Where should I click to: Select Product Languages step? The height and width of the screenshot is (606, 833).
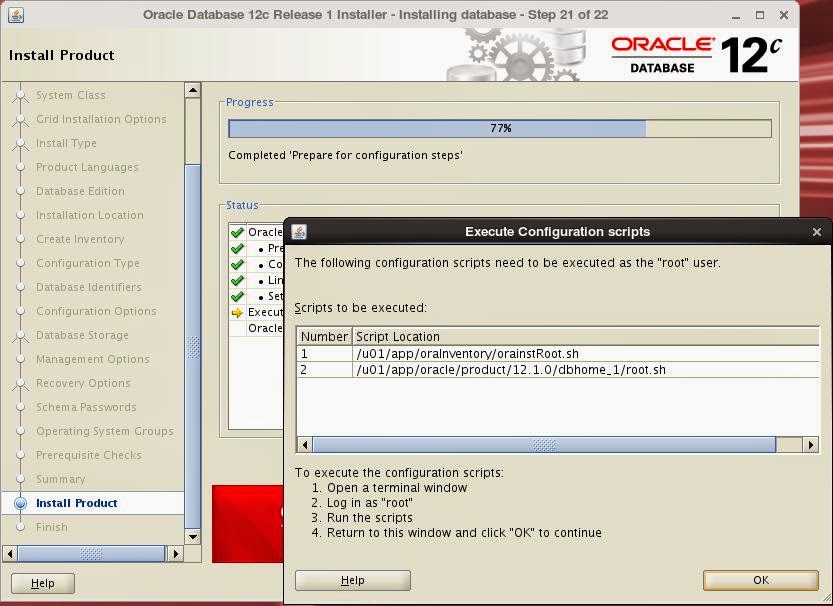tap(87, 167)
